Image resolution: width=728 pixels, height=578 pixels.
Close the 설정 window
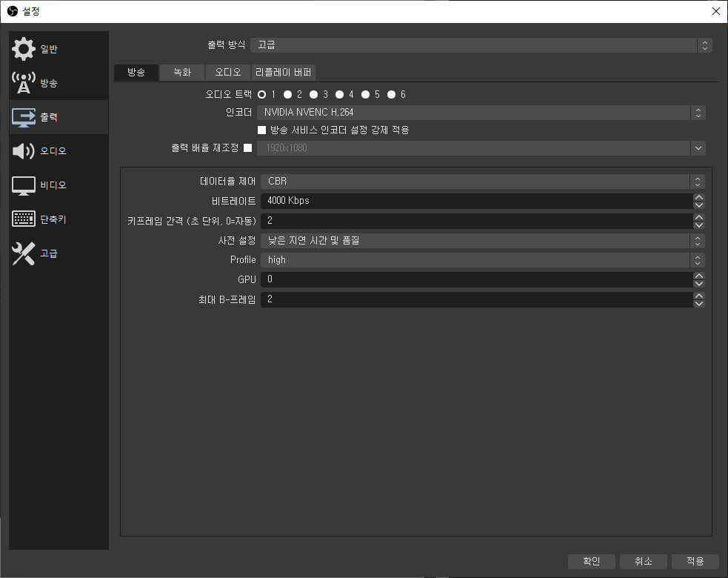click(716, 11)
